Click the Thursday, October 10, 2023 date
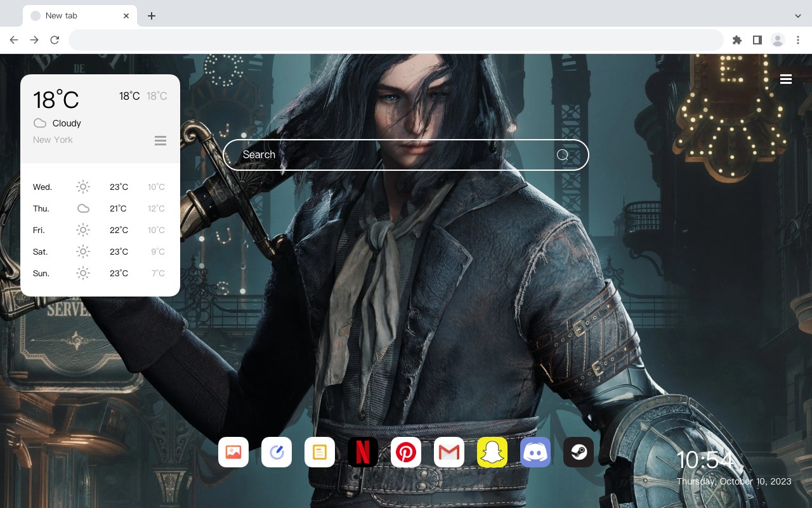812x508 pixels. pyautogui.click(x=734, y=481)
